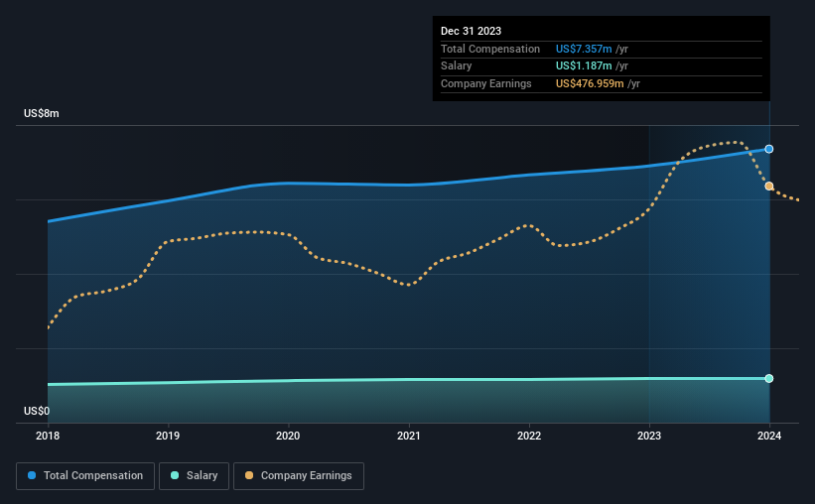Toggle the Company Earnings legend button
Image resolution: width=815 pixels, height=504 pixels.
[299, 476]
